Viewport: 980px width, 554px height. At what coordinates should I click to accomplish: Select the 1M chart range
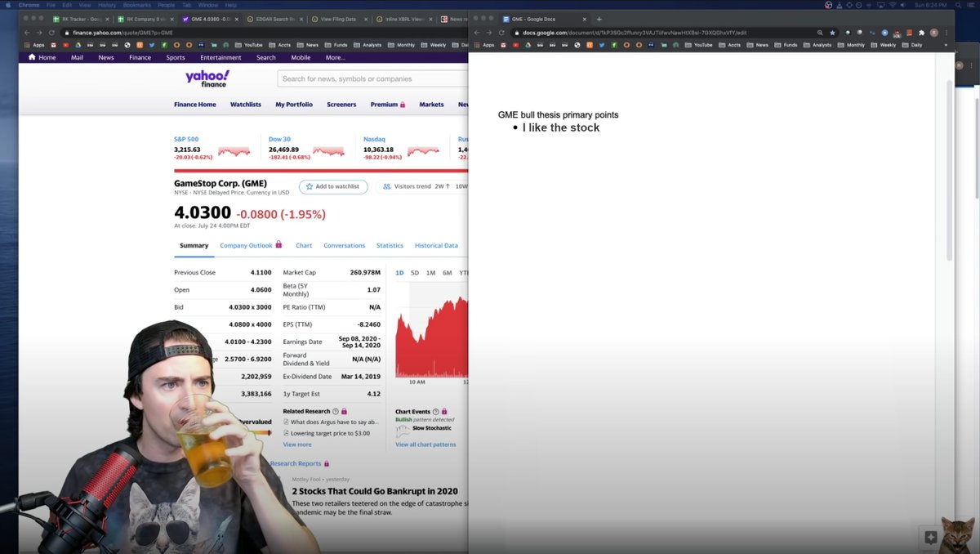430,272
